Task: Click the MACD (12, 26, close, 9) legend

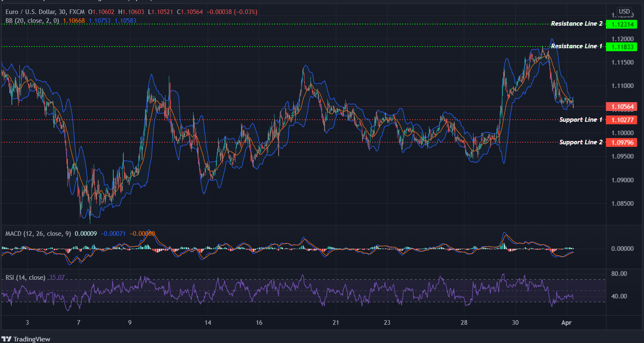Action: pyautogui.click(x=38, y=233)
